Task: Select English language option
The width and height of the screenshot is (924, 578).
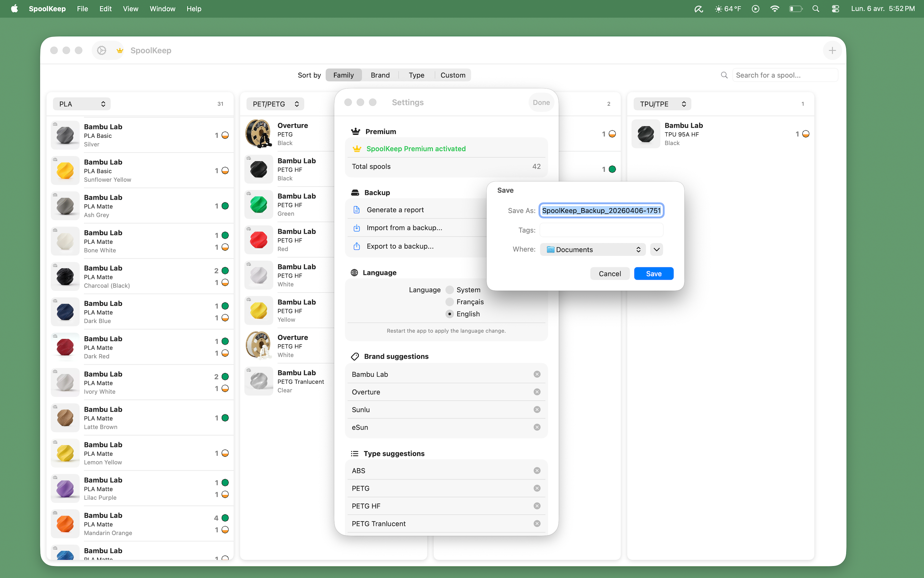Action: 450,314
